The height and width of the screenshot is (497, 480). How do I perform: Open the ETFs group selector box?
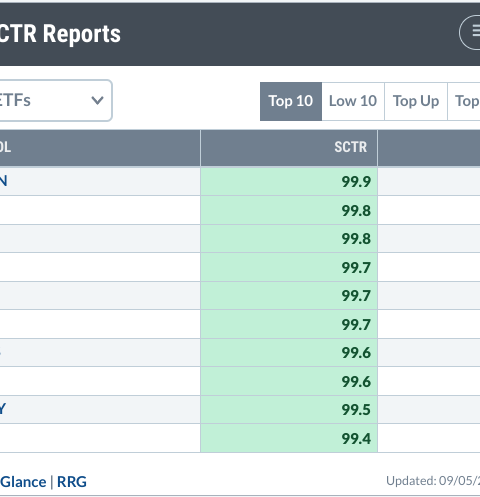[x=55, y=100]
